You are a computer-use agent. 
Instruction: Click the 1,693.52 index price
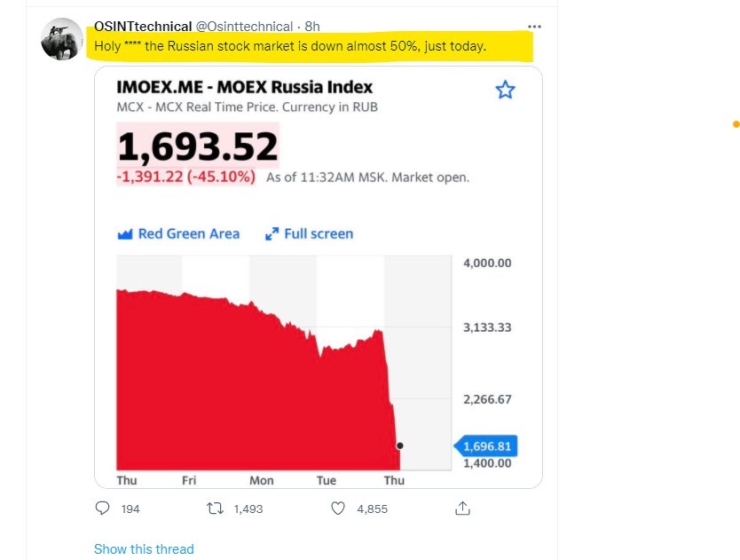[x=198, y=146]
